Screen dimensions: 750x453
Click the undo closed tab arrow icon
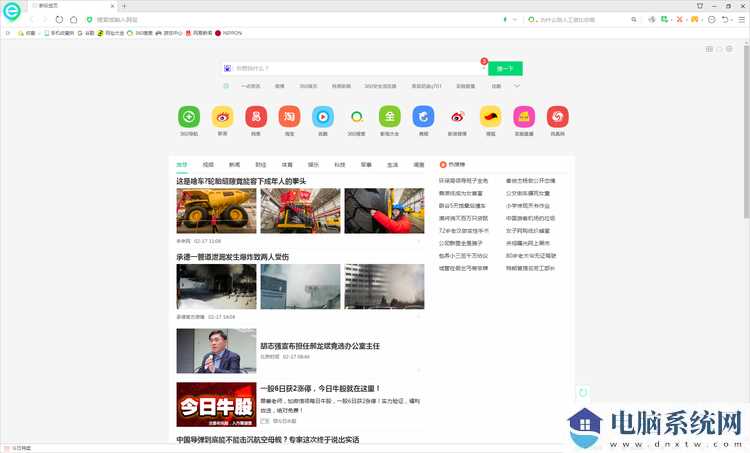pos(725,20)
